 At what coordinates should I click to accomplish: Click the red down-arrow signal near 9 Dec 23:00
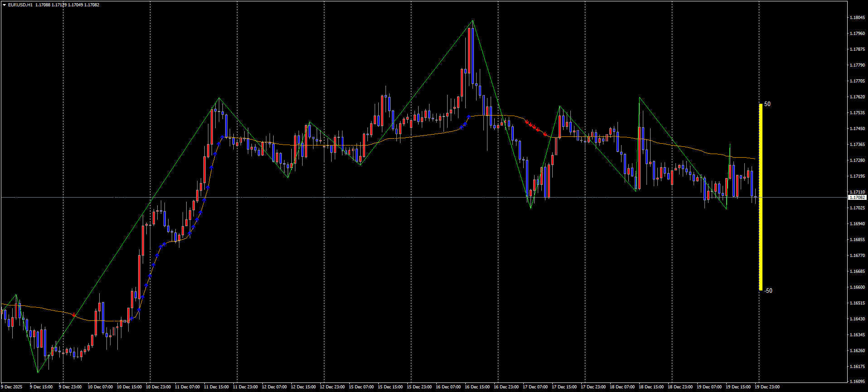(74, 315)
